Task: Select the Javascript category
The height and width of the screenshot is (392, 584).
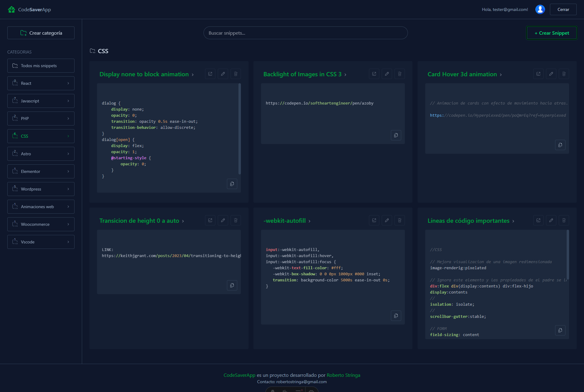Action: pyautogui.click(x=41, y=101)
